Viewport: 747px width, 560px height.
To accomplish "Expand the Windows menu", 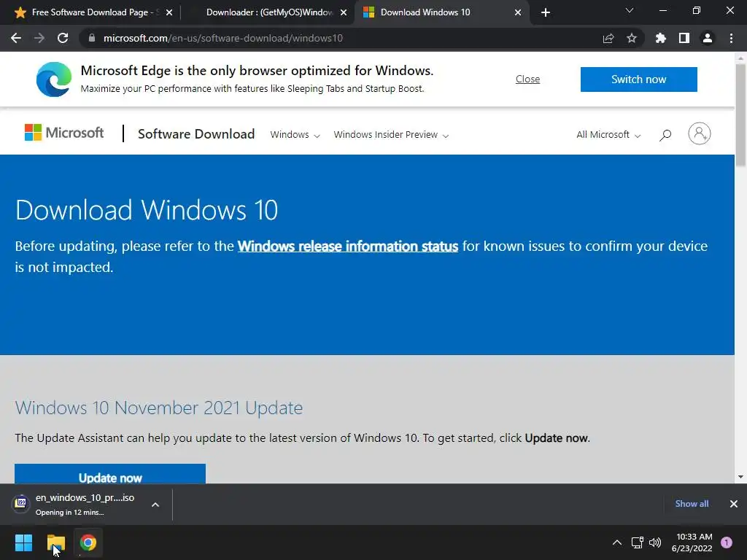I will (295, 135).
